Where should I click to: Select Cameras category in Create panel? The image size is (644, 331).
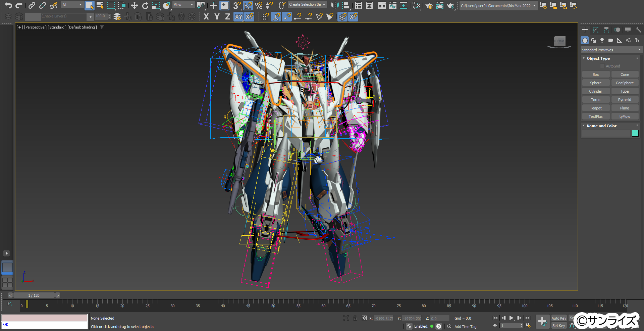(x=611, y=40)
